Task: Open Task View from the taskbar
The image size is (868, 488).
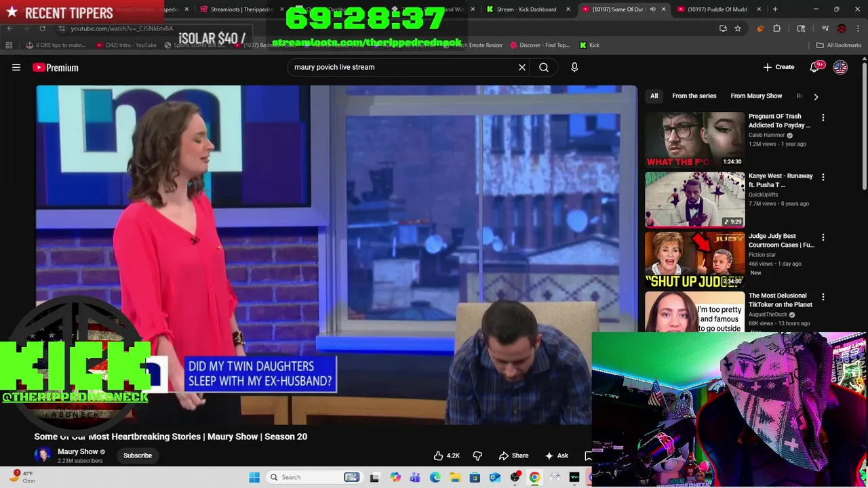Action: click(374, 477)
